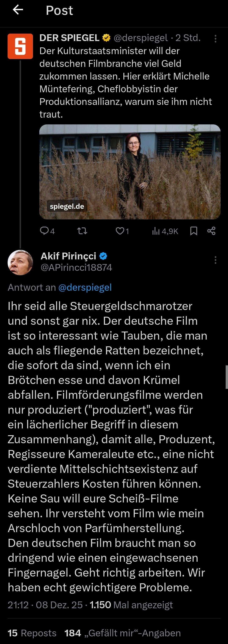Open more options for Akif Pirinçci reply
228x644 pixels.
point(215,260)
